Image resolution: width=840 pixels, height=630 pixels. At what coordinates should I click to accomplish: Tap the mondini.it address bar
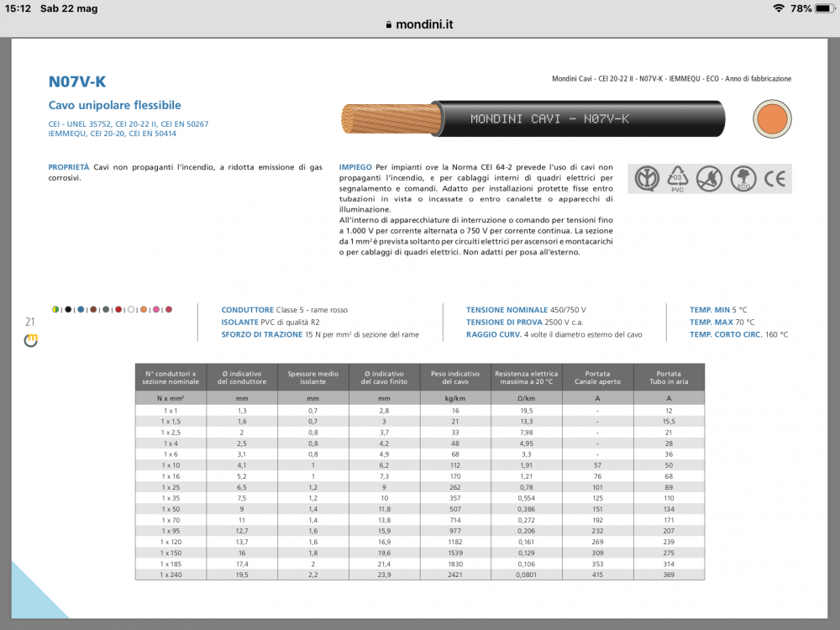click(420, 25)
